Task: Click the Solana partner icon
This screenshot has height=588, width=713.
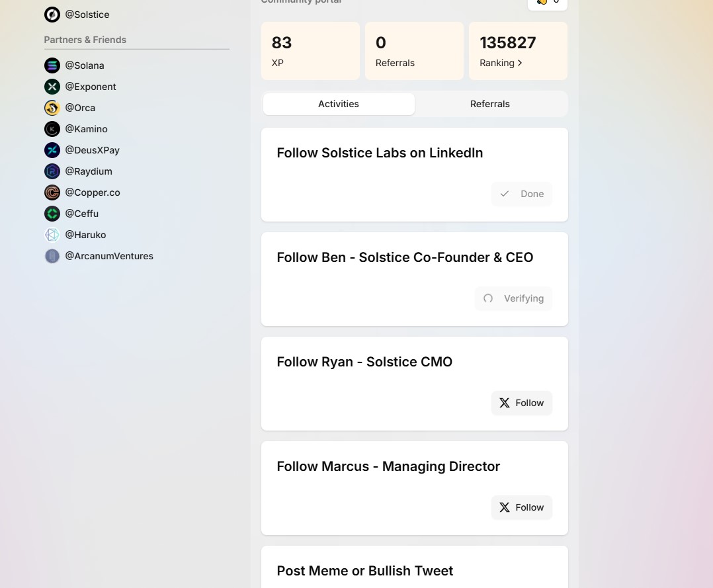Action: (x=52, y=65)
